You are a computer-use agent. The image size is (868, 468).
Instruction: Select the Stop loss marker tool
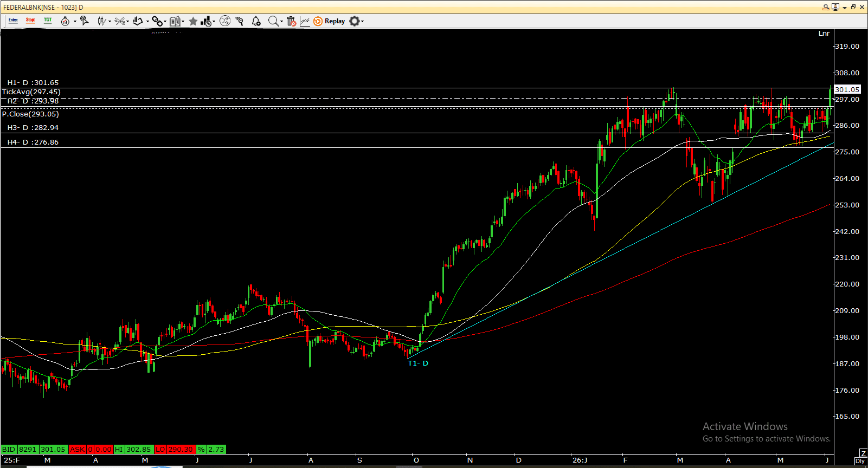click(x=30, y=21)
